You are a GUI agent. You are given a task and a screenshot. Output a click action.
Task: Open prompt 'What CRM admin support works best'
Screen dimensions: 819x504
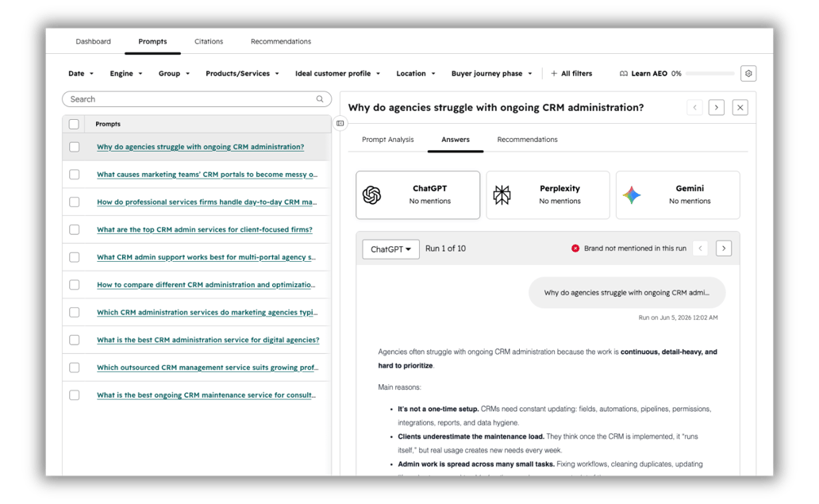pos(206,257)
